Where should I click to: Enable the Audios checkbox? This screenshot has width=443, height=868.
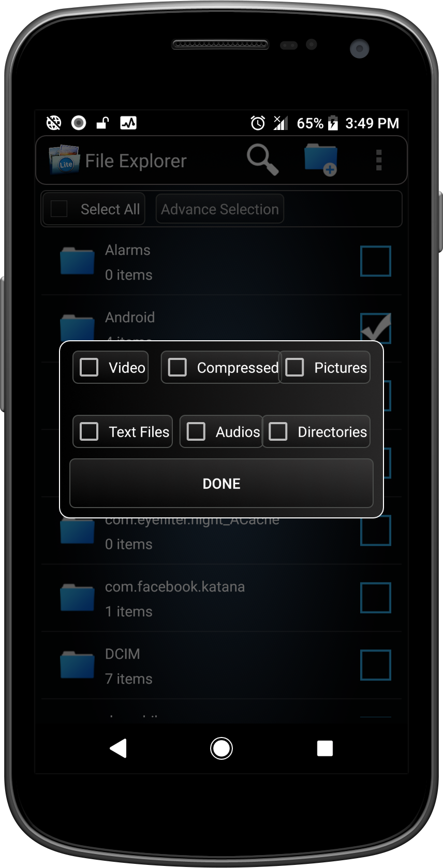coord(196,431)
